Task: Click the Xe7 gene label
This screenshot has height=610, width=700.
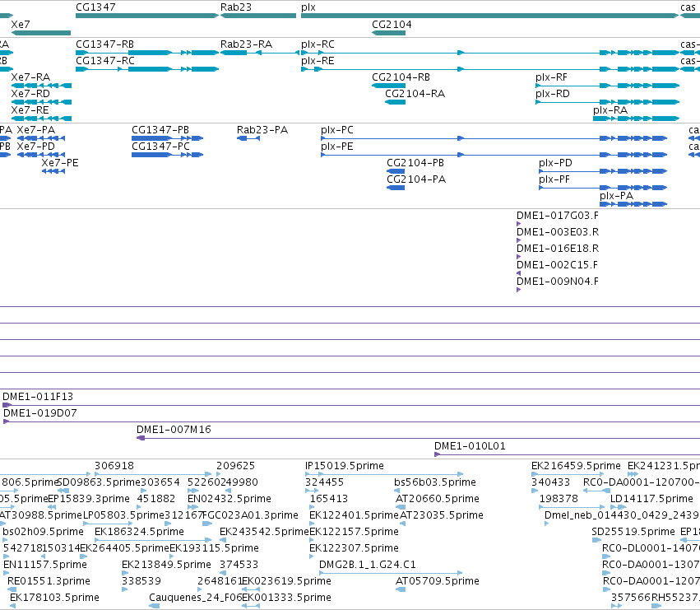Action: tap(21, 24)
